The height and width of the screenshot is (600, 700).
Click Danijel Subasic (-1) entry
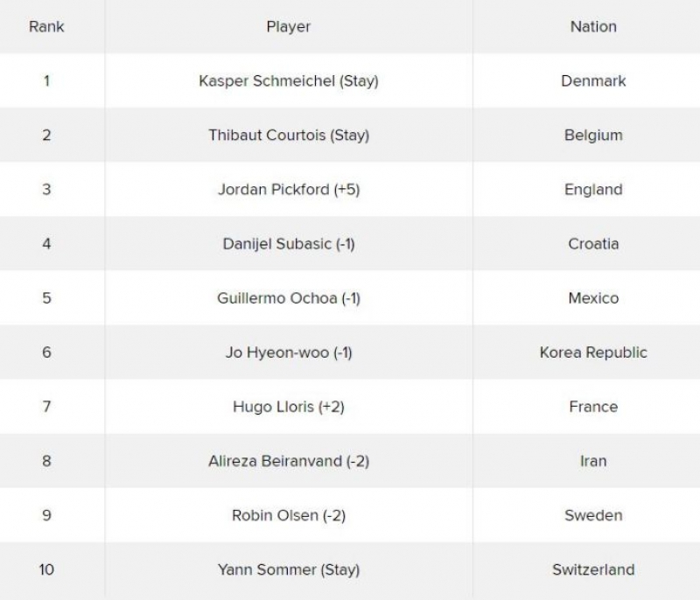[289, 244]
